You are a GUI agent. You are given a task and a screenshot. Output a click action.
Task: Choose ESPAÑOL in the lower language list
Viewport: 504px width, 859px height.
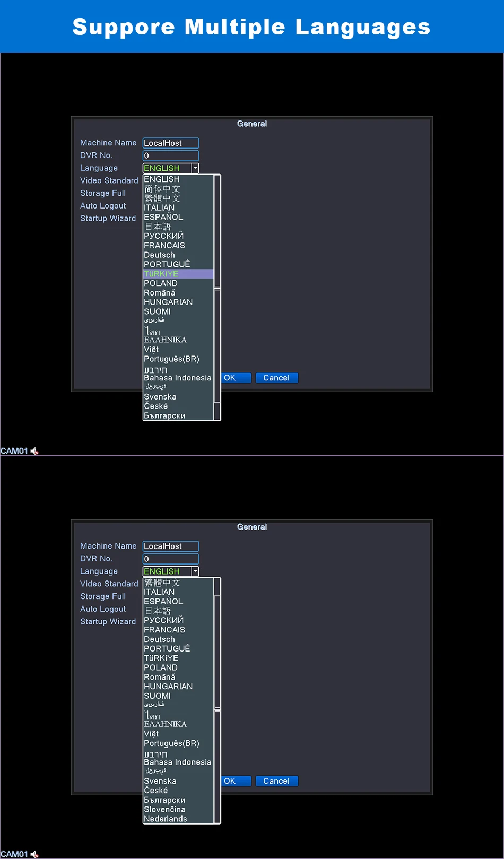pos(178,601)
